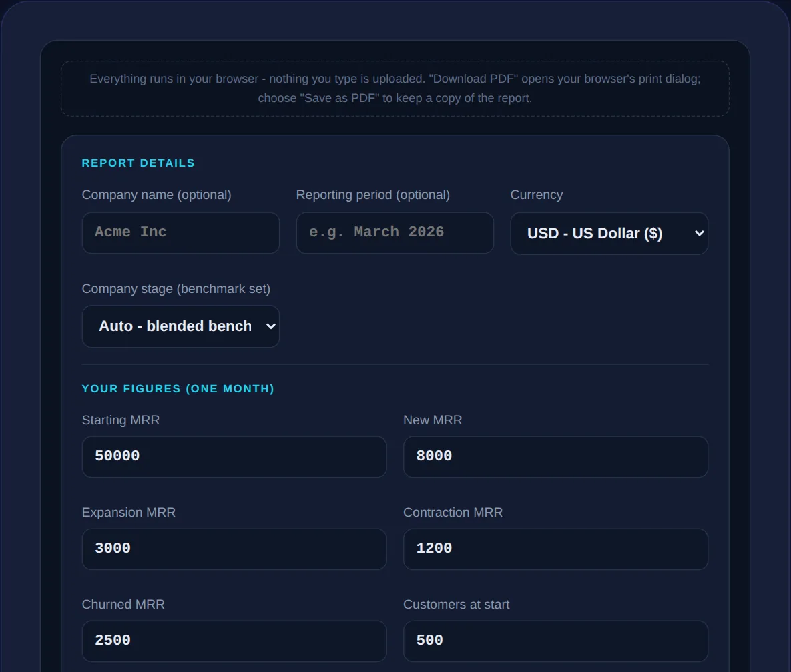Click the REPORT DETAILS section heading
This screenshot has height=672, width=791.
click(138, 163)
